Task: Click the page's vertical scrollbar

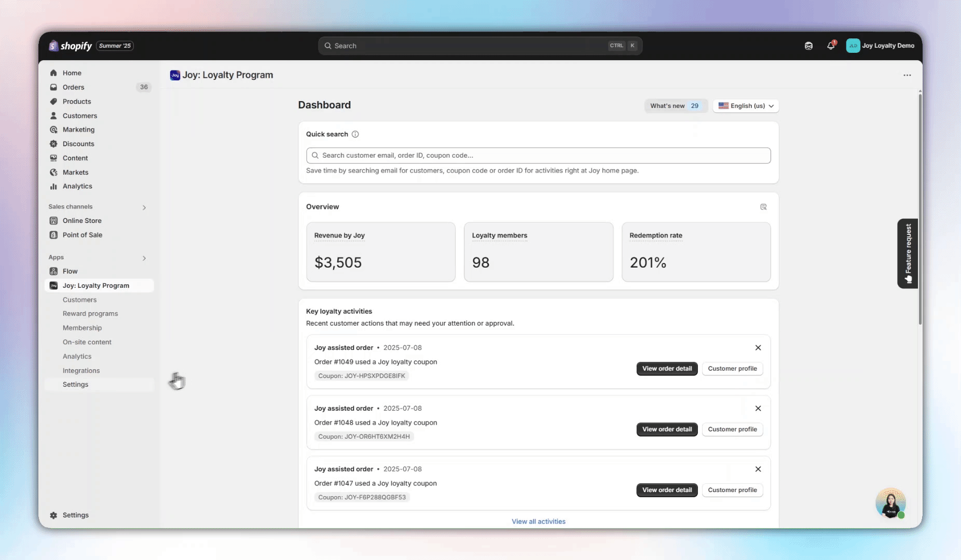Action: [x=920, y=207]
